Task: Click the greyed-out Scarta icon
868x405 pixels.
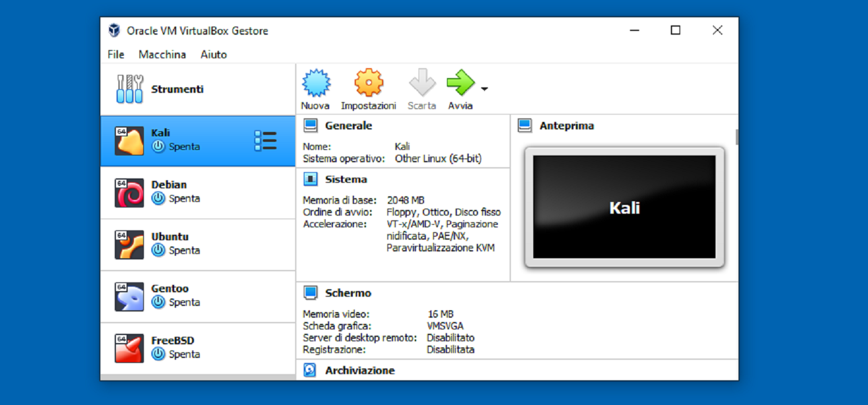Action: [x=422, y=81]
